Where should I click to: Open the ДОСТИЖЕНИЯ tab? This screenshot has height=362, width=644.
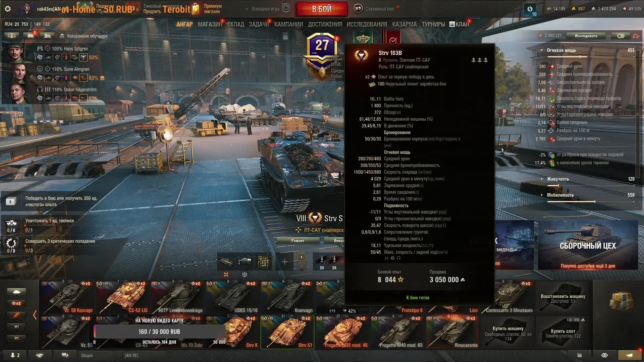(x=325, y=24)
